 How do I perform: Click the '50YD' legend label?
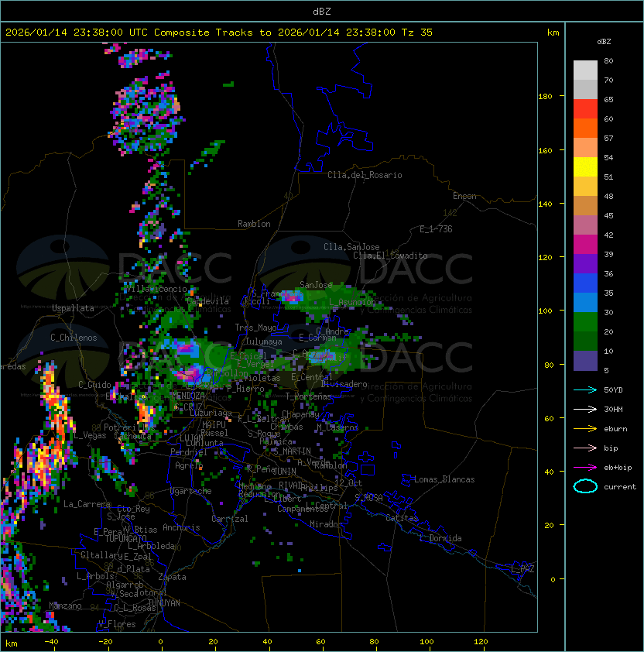(x=613, y=390)
